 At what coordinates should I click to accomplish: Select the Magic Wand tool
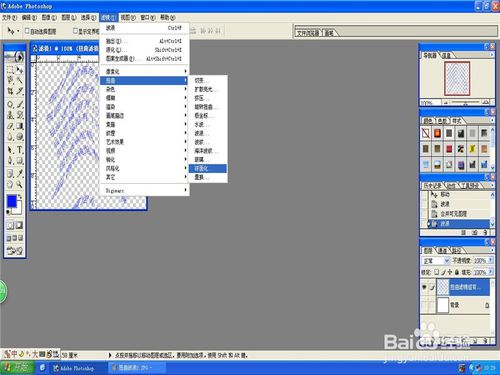20,80
